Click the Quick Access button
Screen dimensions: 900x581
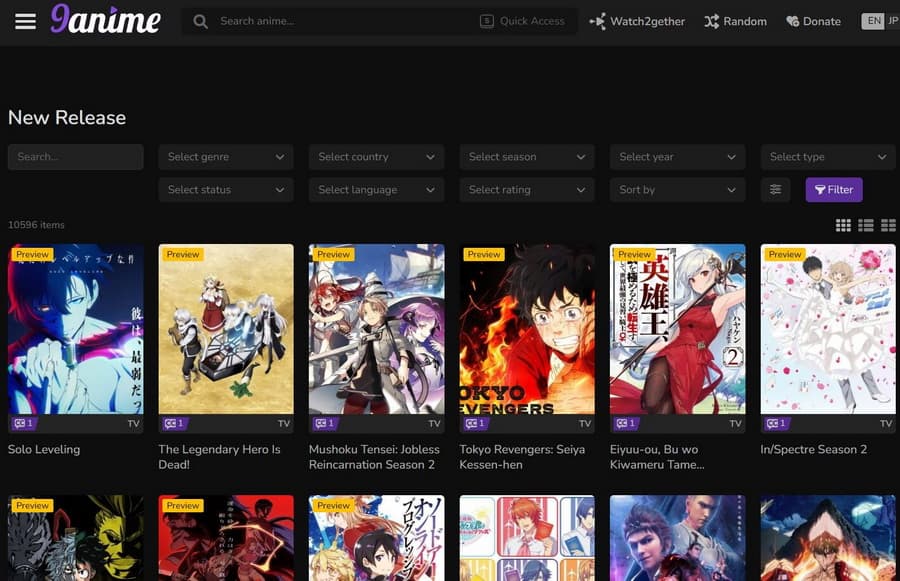coord(522,21)
